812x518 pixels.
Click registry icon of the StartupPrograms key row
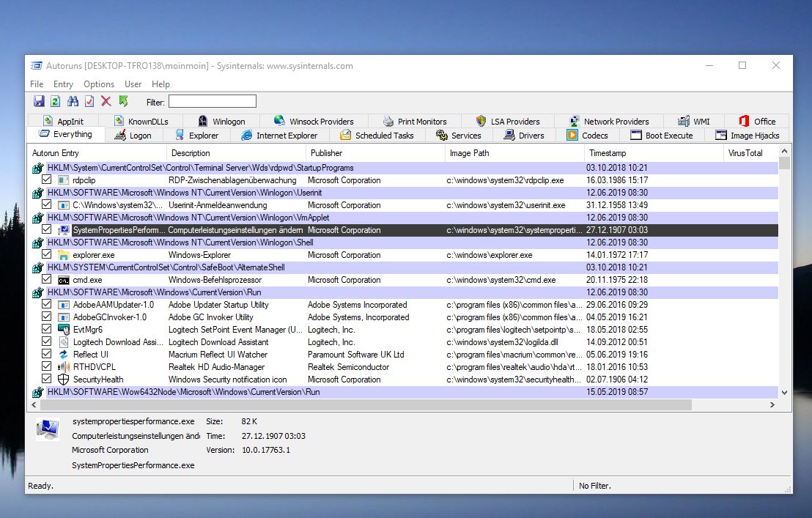(37, 168)
